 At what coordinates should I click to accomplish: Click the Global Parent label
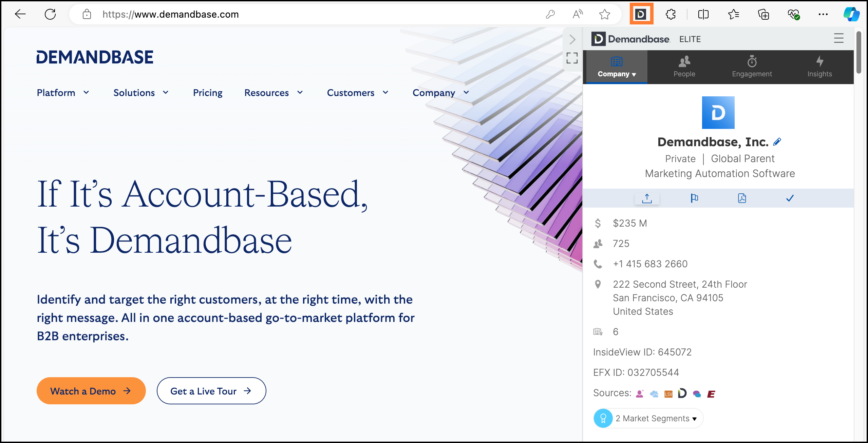tap(743, 158)
